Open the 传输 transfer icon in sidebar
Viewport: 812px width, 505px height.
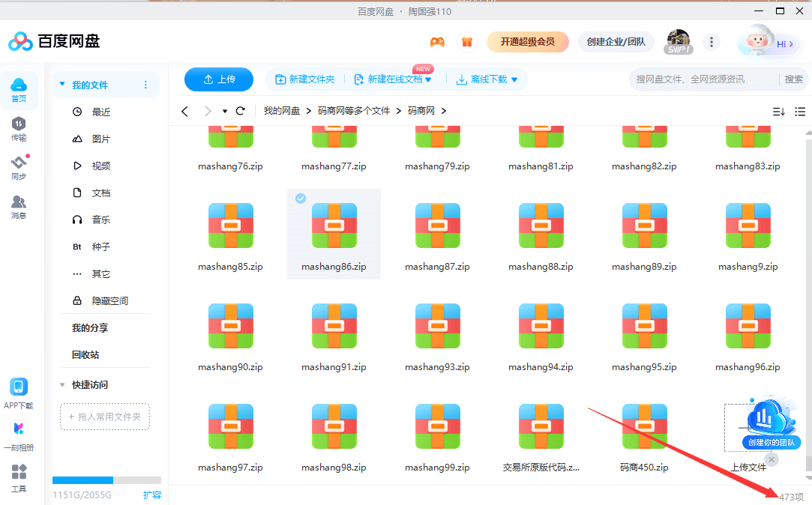(19, 128)
